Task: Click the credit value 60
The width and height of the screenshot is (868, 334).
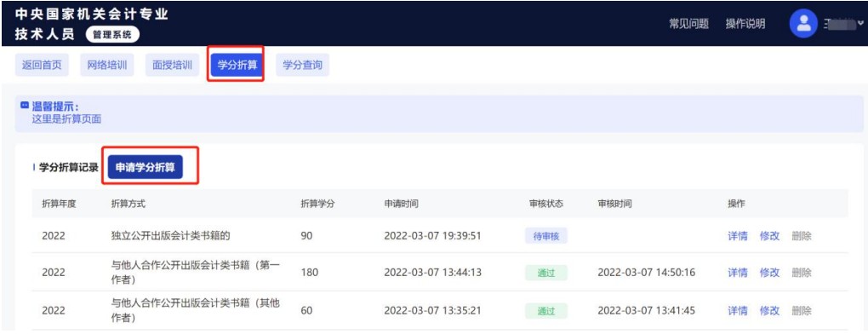Action: click(x=306, y=310)
